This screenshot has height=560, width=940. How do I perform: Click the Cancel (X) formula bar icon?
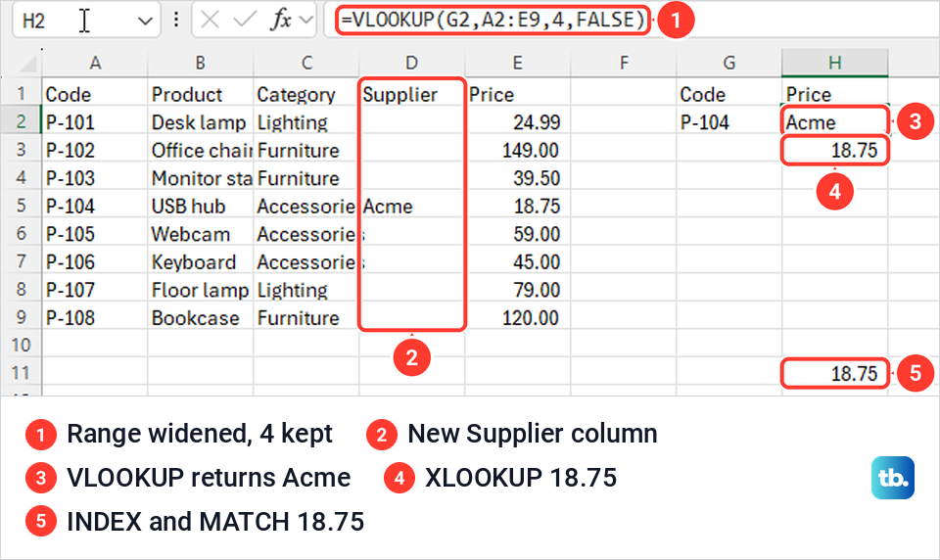[210, 21]
